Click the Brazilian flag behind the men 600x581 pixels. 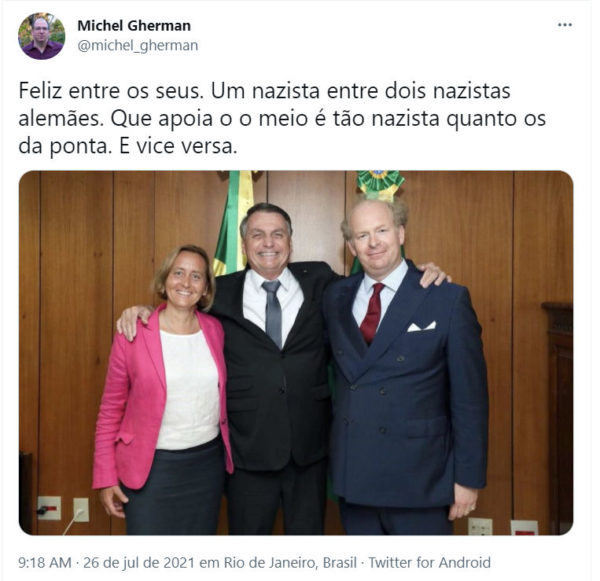coord(233,224)
